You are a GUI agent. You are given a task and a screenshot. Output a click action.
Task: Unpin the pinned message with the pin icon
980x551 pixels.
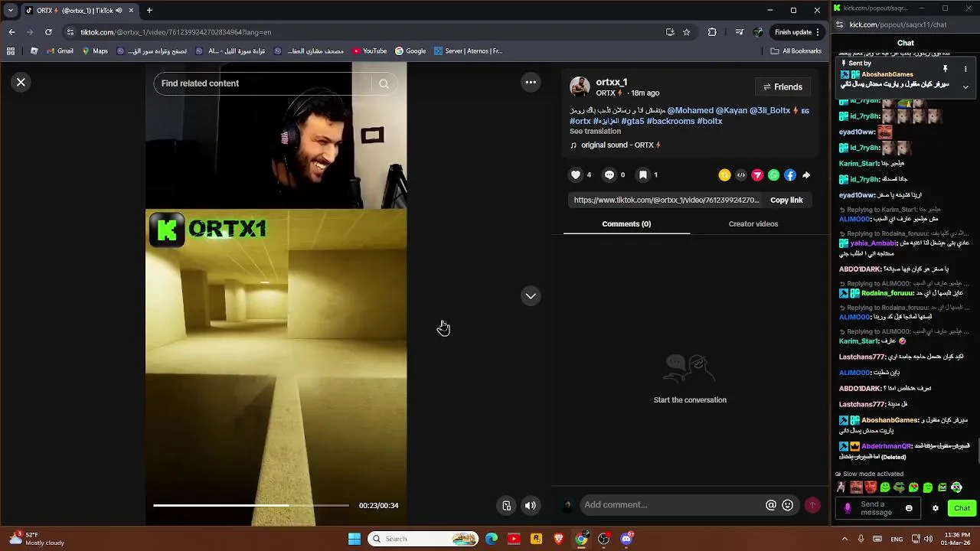(945, 68)
